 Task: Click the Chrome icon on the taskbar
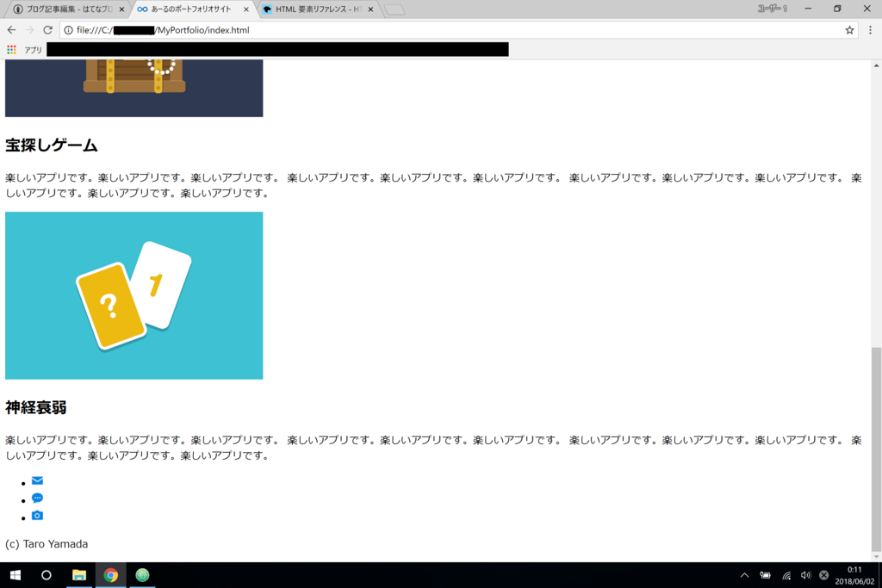tap(111, 575)
